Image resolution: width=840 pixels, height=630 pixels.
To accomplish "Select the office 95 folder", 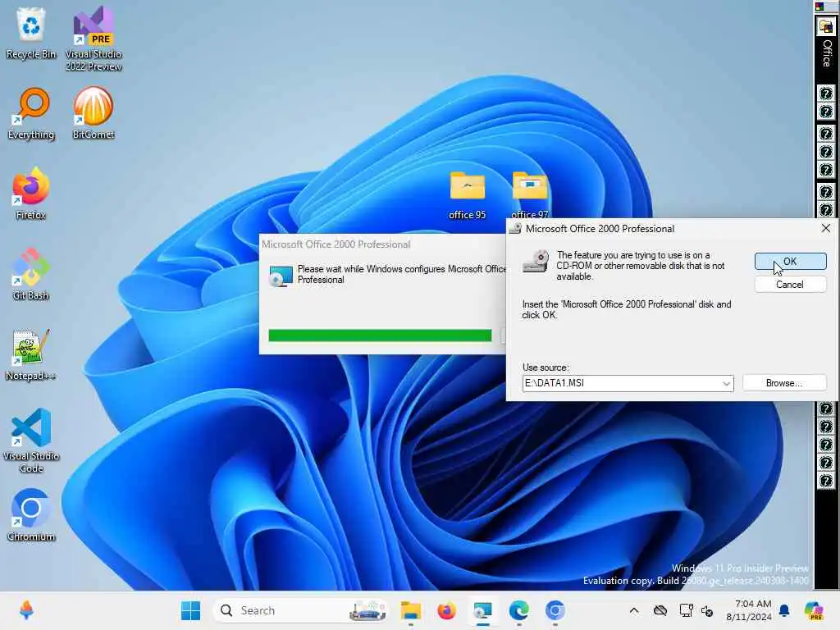I will (467, 195).
